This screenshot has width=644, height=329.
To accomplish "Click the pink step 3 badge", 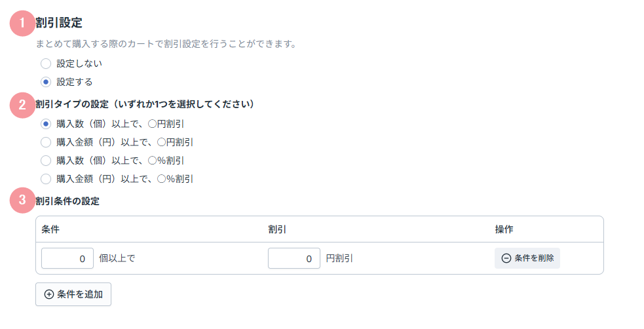I will [x=22, y=201].
